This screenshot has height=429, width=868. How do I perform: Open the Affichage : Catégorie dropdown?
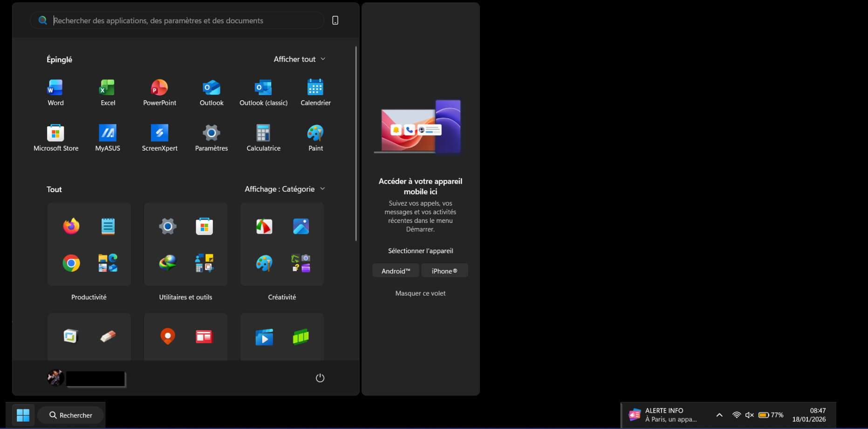pyautogui.click(x=285, y=189)
